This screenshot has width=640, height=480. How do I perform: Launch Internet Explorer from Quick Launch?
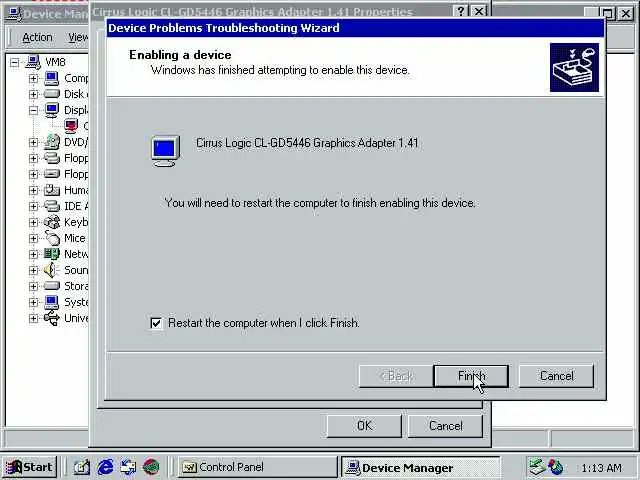(105, 467)
